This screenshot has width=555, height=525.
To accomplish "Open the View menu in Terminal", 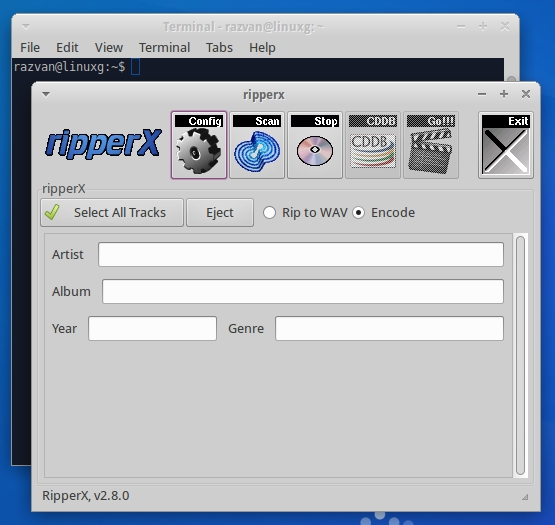I will [x=109, y=47].
